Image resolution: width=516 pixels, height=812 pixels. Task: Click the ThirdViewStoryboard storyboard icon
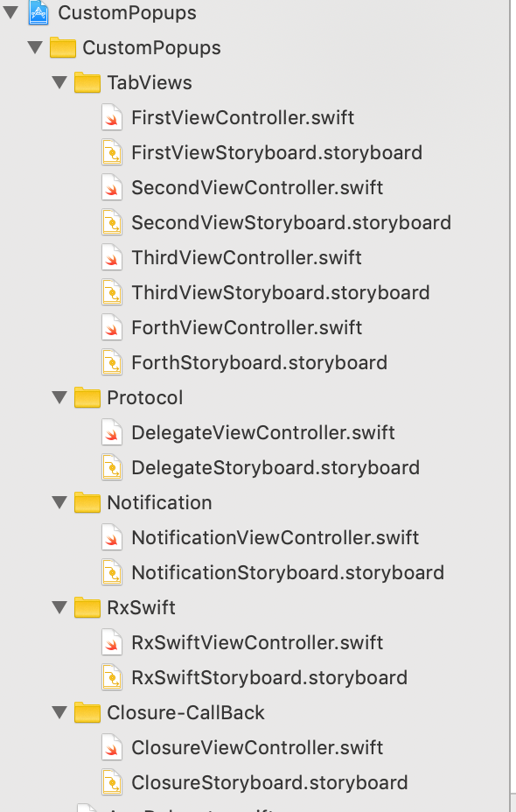pyautogui.click(x=111, y=291)
